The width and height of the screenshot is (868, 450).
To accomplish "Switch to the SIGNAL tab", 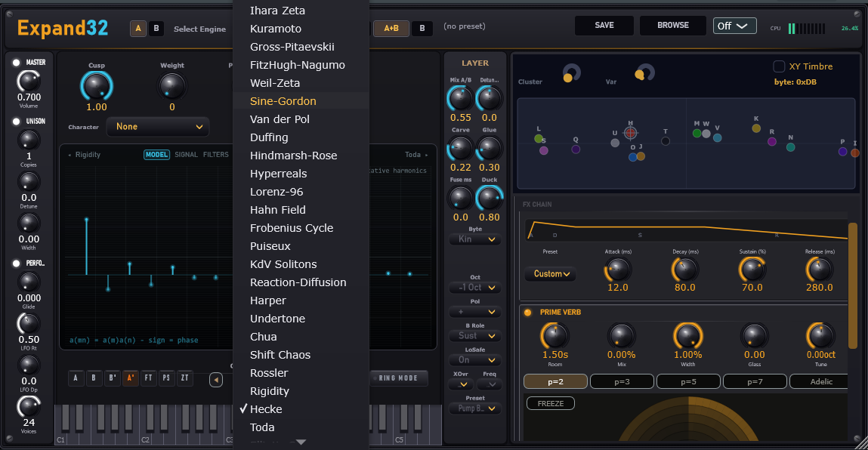I will [x=186, y=155].
